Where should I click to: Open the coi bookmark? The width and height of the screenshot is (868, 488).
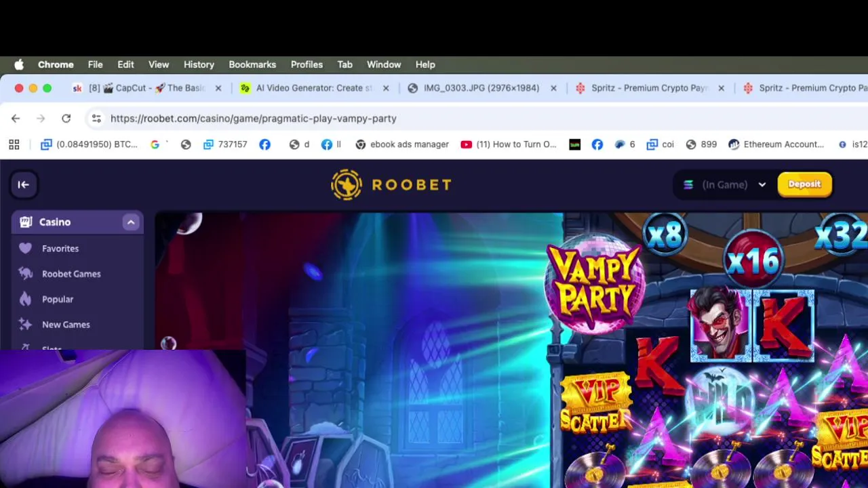[660, 144]
